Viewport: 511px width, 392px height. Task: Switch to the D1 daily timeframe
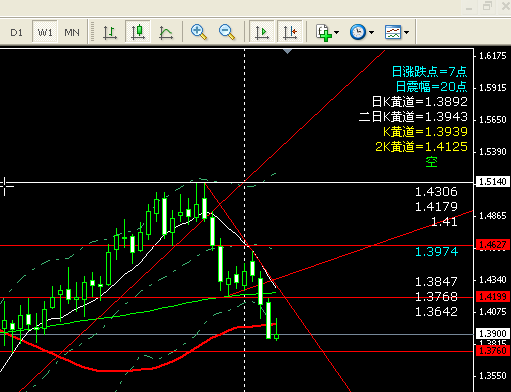(x=16, y=32)
